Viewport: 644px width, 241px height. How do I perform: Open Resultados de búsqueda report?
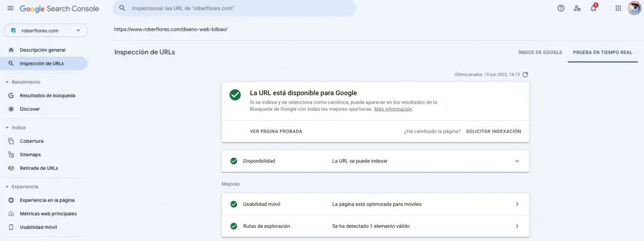[48, 96]
